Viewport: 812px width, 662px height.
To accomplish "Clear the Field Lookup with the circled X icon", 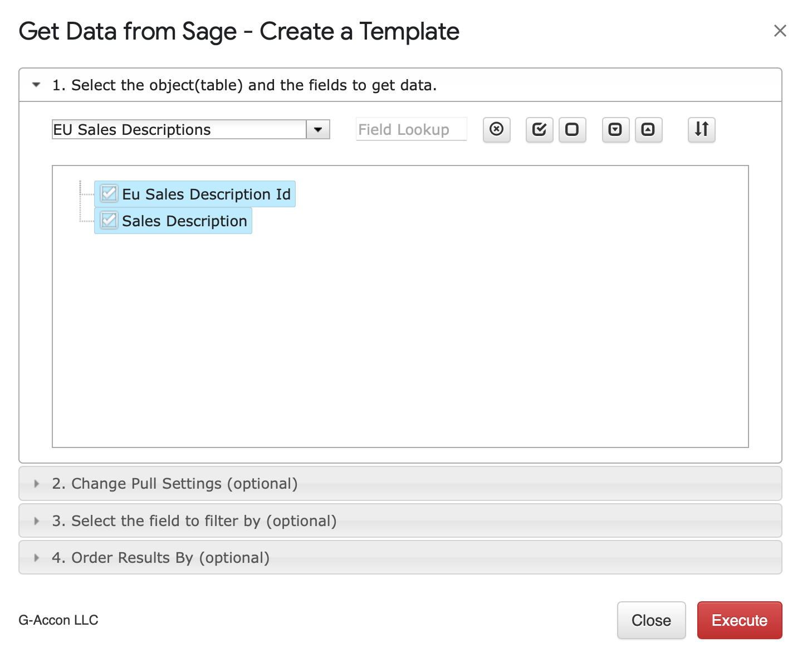I will 496,130.
